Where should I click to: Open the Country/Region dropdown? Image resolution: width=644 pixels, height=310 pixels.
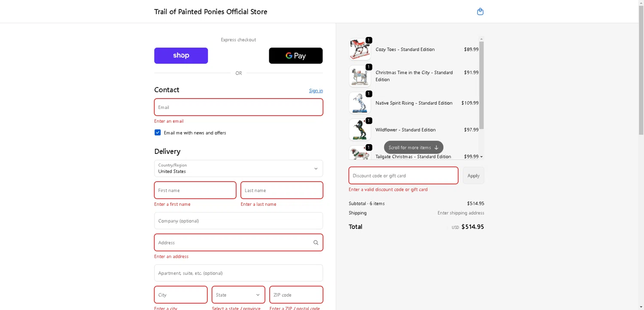tap(239, 169)
